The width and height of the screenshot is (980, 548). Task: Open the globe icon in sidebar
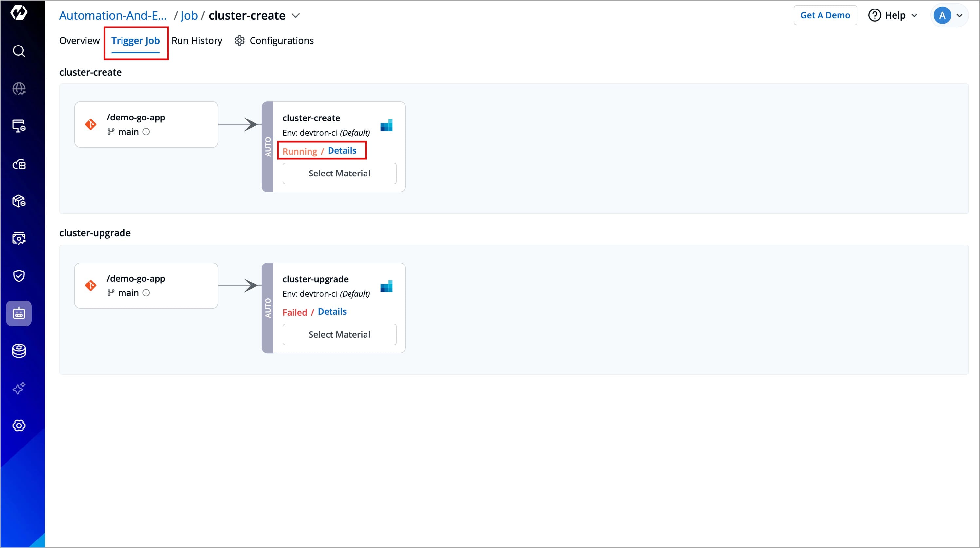(x=19, y=89)
